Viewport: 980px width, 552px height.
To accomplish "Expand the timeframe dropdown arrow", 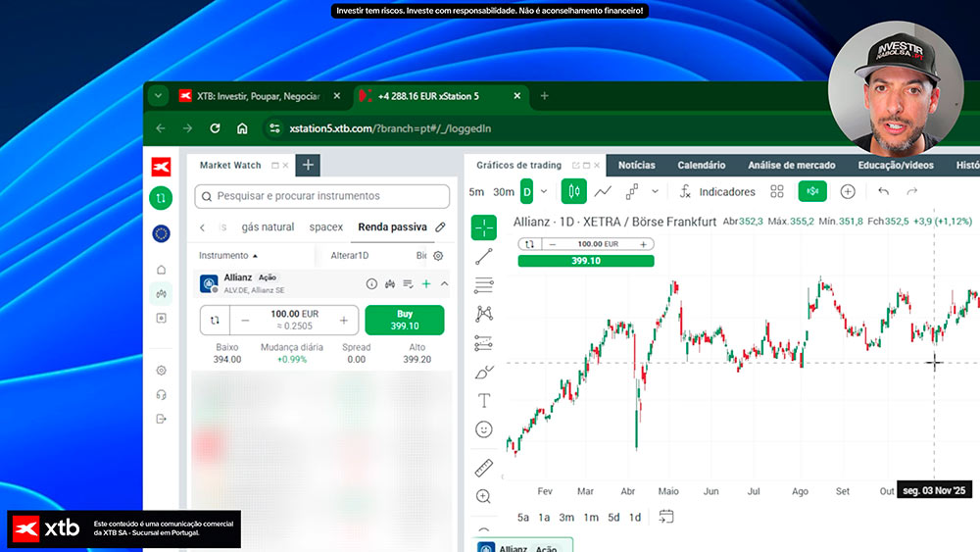I will point(544,191).
